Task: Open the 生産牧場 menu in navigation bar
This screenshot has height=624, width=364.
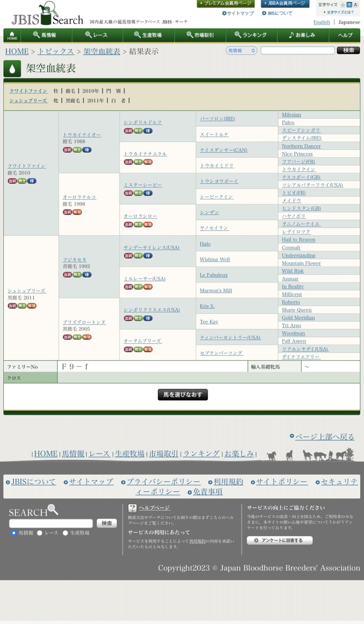Action: (x=148, y=35)
